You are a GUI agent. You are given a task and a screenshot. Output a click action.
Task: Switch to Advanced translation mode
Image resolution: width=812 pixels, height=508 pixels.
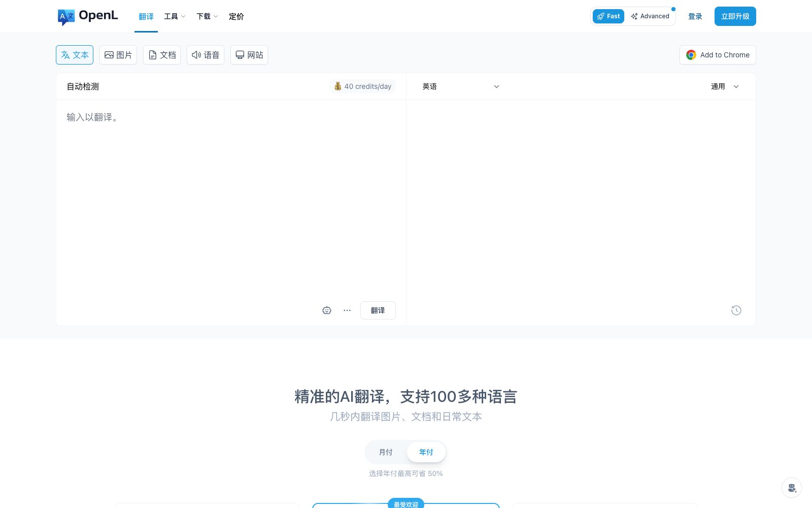click(650, 16)
